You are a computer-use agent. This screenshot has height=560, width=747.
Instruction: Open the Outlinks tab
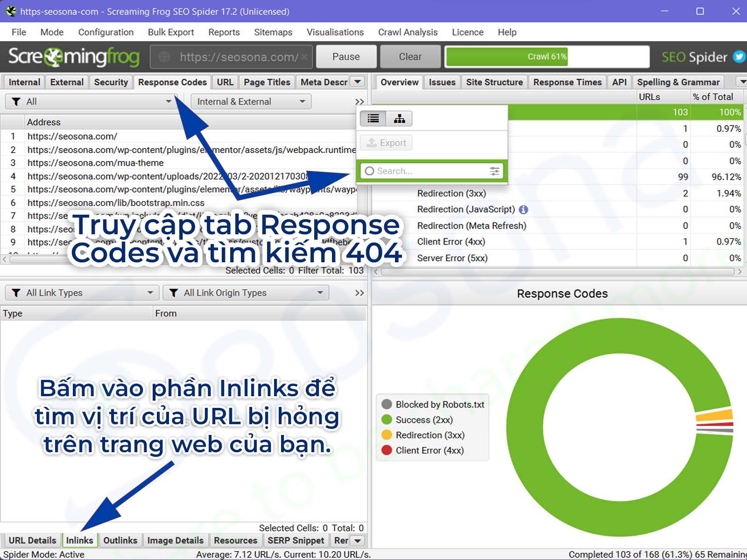[x=120, y=540]
